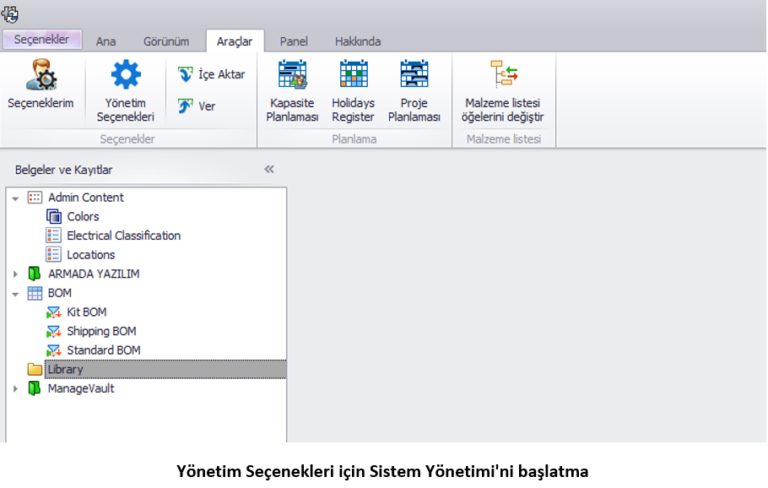
Task: Switch to the Görünüm tab
Action: click(165, 41)
